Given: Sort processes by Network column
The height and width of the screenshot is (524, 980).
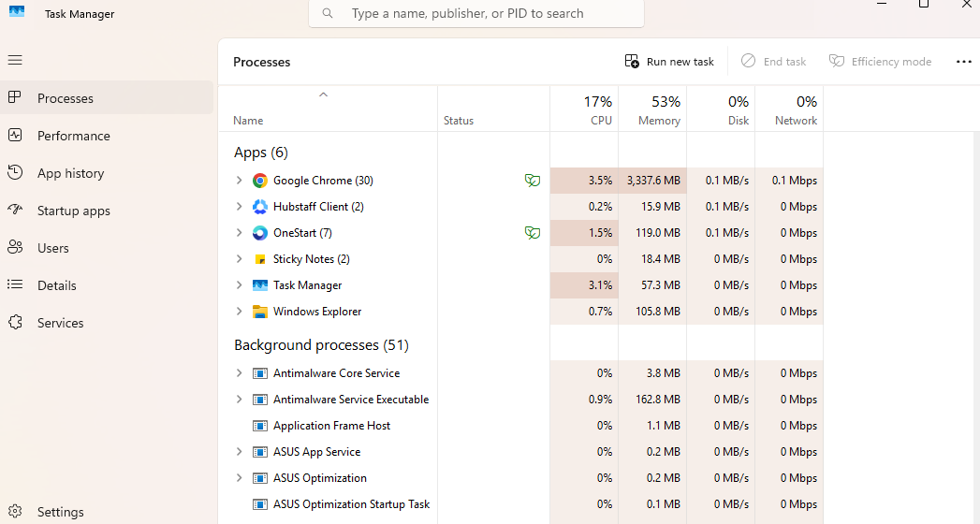Looking at the screenshot, I should click(789, 109).
